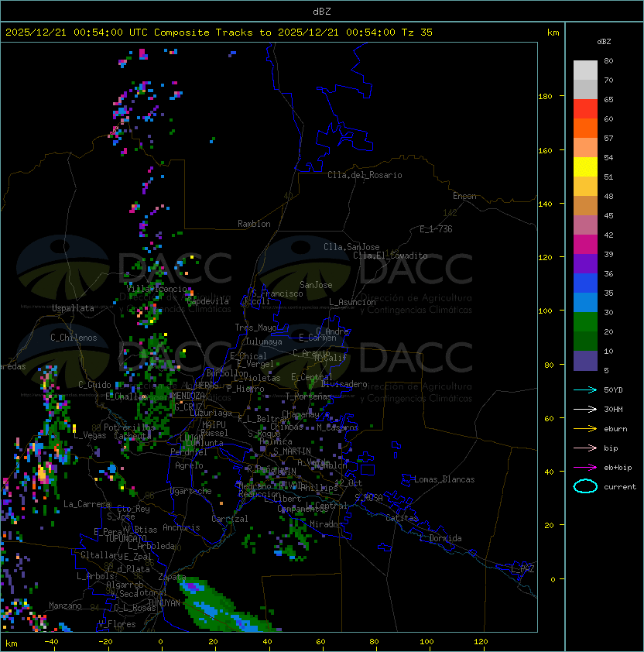Click the 'Agrelo' map label
This screenshot has width=644, height=652.
pyautogui.click(x=189, y=465)
